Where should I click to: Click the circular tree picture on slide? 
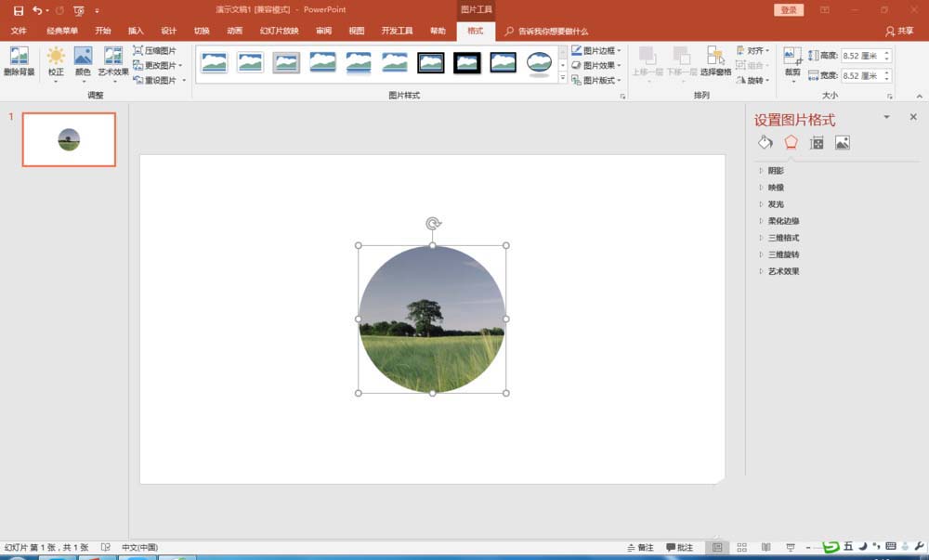[x=432, y=319]
